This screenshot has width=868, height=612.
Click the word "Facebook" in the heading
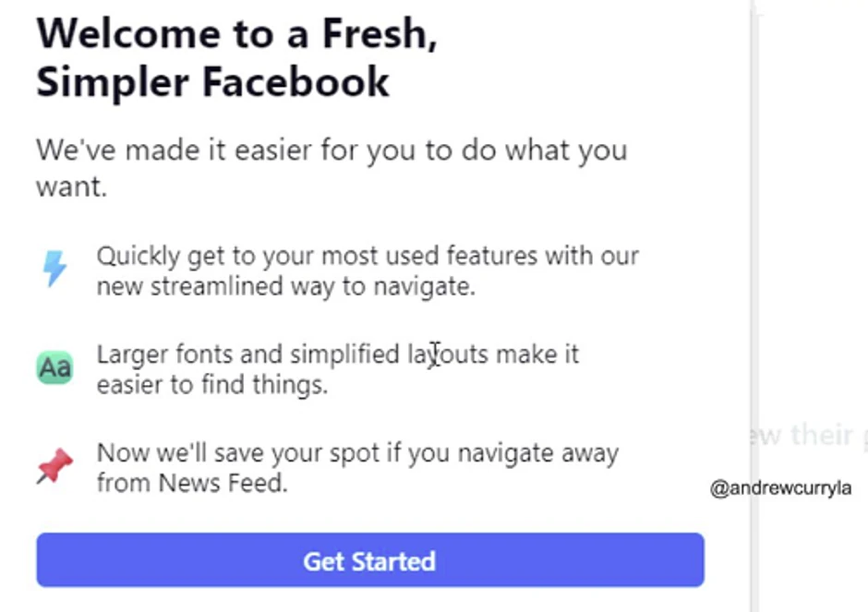click(x=295, y=82)
